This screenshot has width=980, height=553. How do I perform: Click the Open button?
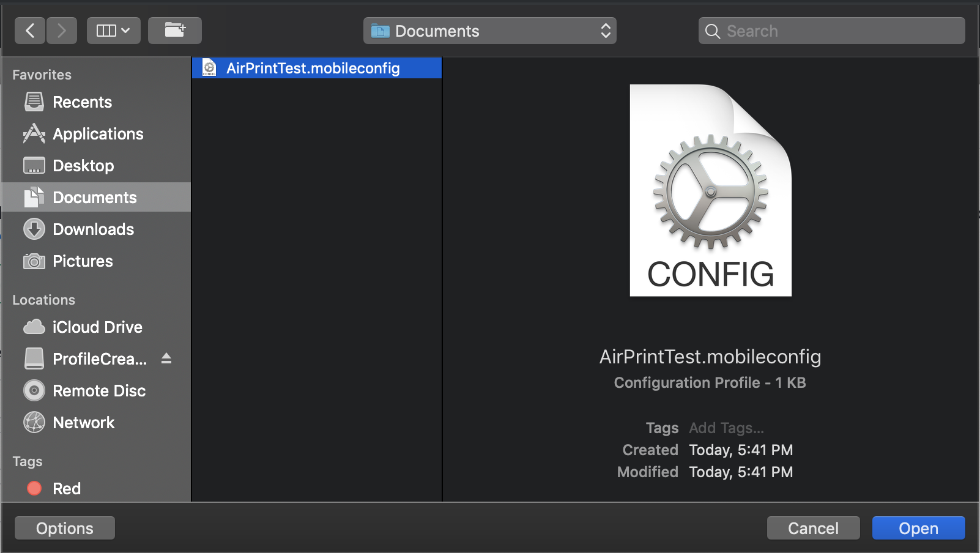tap(919, 528)
